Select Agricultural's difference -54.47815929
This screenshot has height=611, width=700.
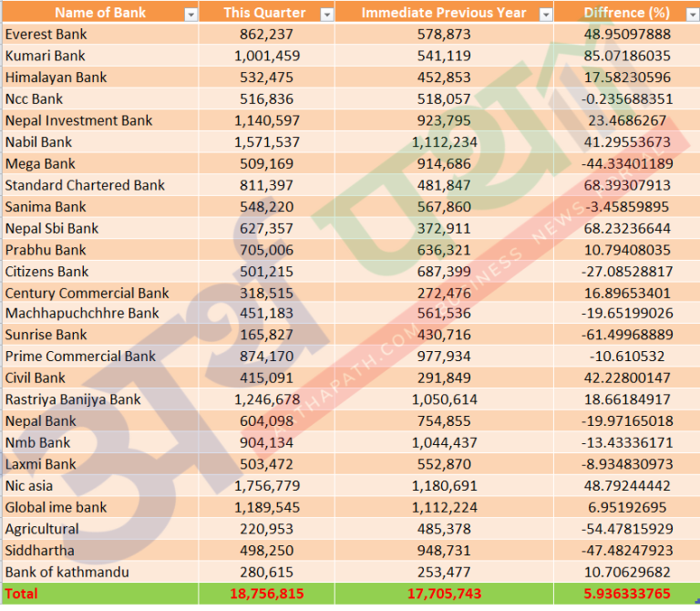click(x=627, y=529)
